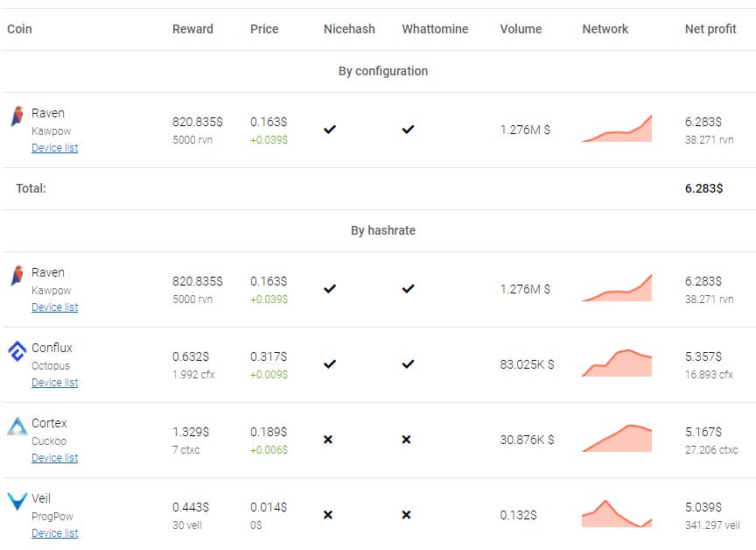Click the 0.317$ Conflux price
Screen dimensions: 756x550
(x=269, y=356)
